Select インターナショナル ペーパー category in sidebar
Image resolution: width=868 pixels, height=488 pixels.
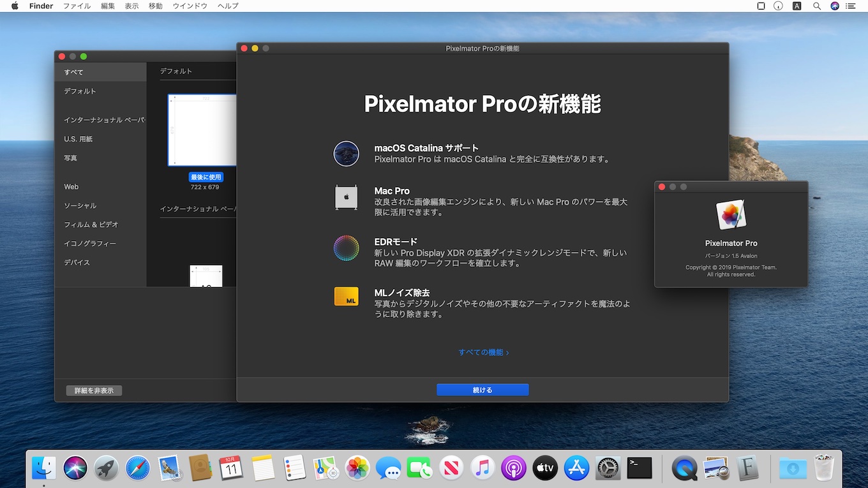[x=101, y=120]
